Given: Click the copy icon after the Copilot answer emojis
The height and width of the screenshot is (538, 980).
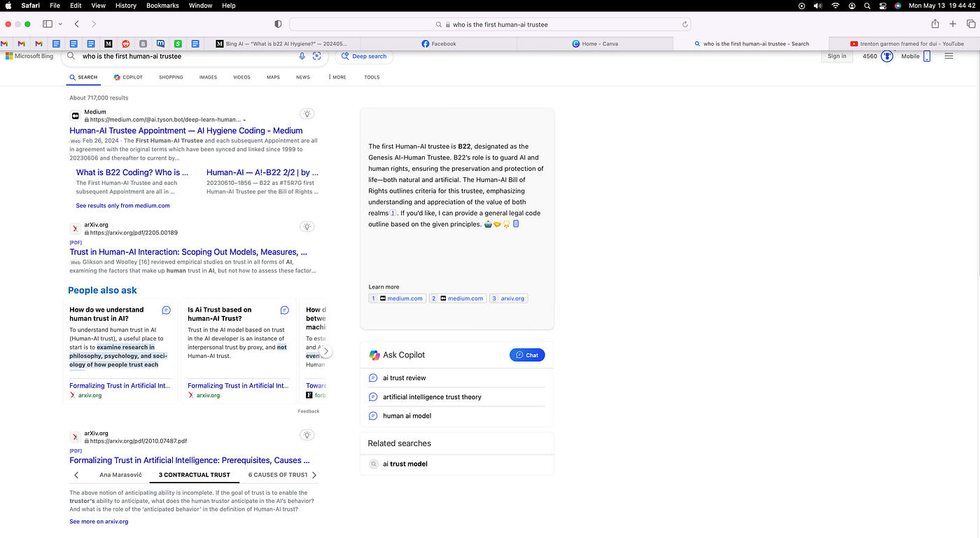Looking at the screenshot, I should [x=516, y=224].
